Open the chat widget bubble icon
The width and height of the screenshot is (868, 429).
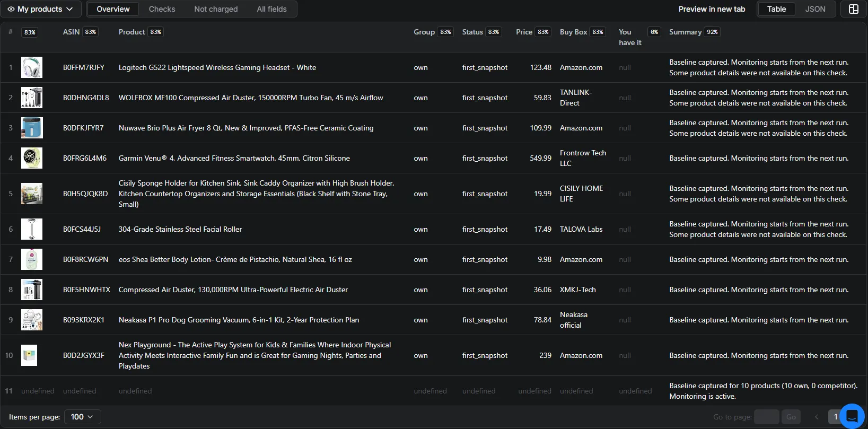point(852,416)
